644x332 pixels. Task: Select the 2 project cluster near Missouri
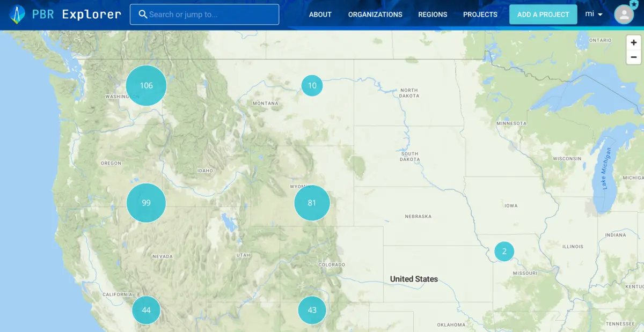point(504,251)
